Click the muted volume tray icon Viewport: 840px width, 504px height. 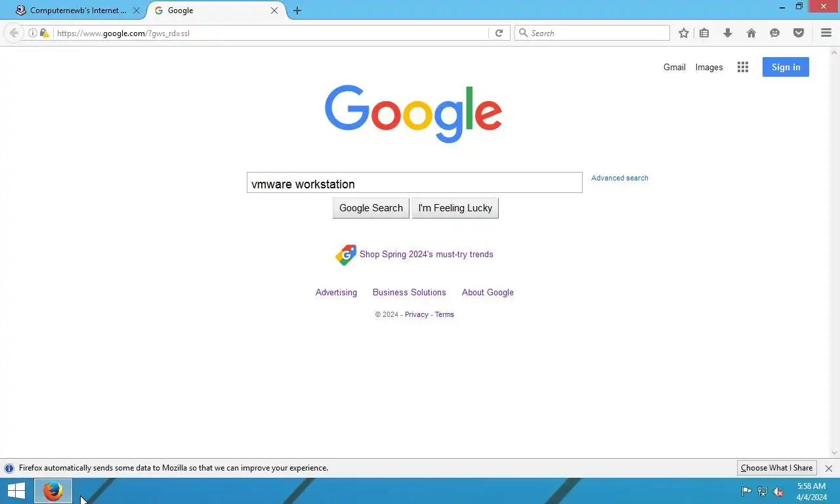point(778,492)
